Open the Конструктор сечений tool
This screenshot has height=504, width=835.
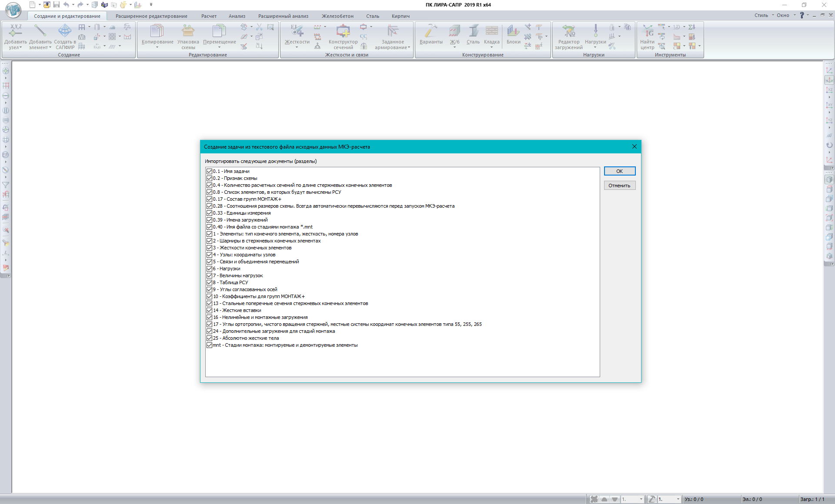(x=343, y=31)
